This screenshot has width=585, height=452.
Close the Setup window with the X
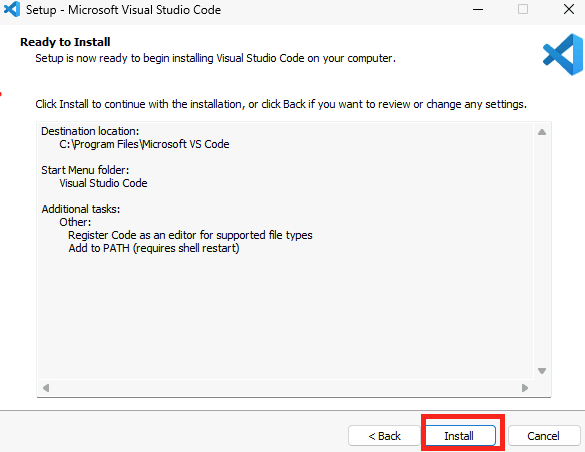point(569,9)
